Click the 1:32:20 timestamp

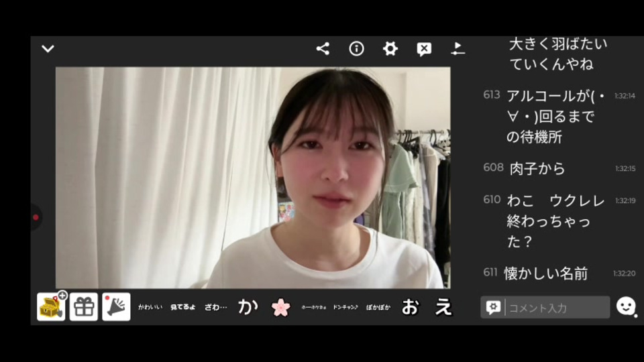click(x=625, y=273)
